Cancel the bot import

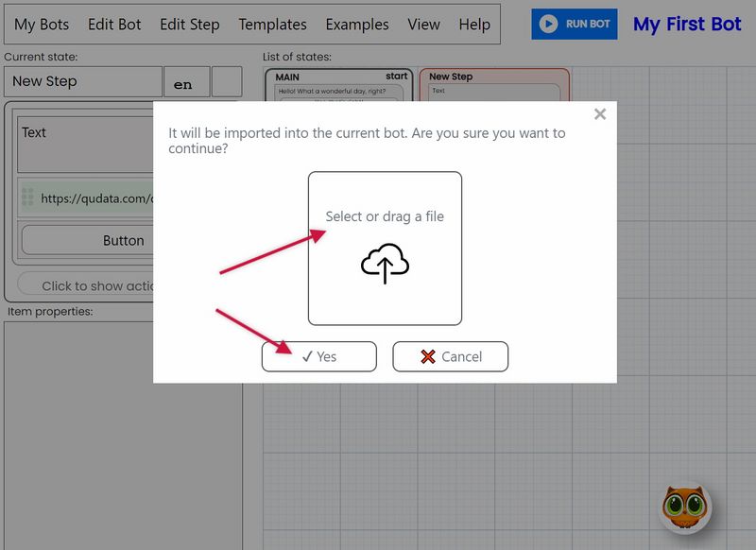451,356
